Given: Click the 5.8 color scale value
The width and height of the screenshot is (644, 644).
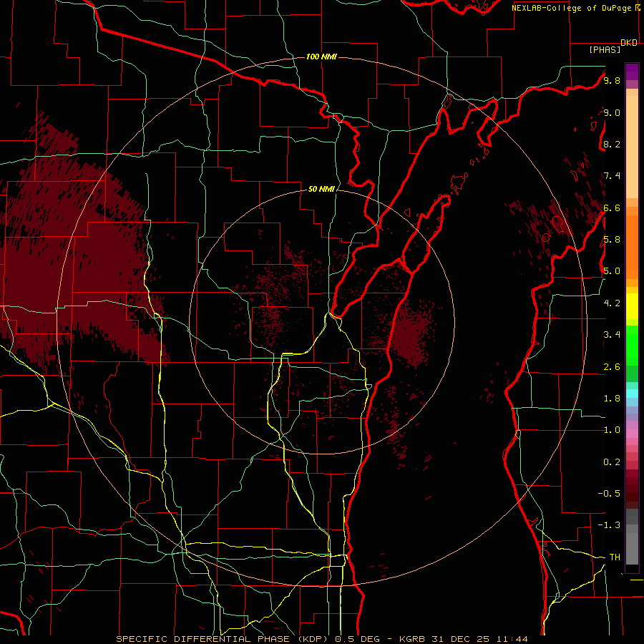Looking at the screenshot, I should 612,240.
